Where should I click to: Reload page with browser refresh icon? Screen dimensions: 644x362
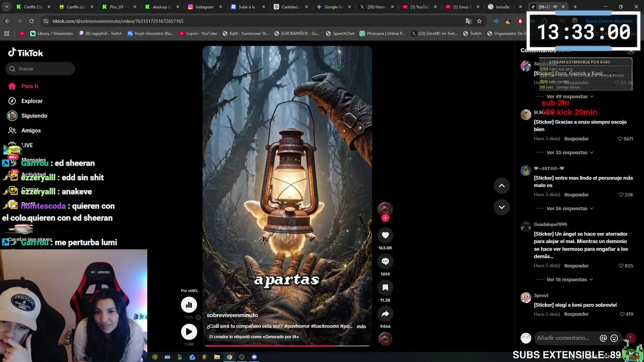31,21
